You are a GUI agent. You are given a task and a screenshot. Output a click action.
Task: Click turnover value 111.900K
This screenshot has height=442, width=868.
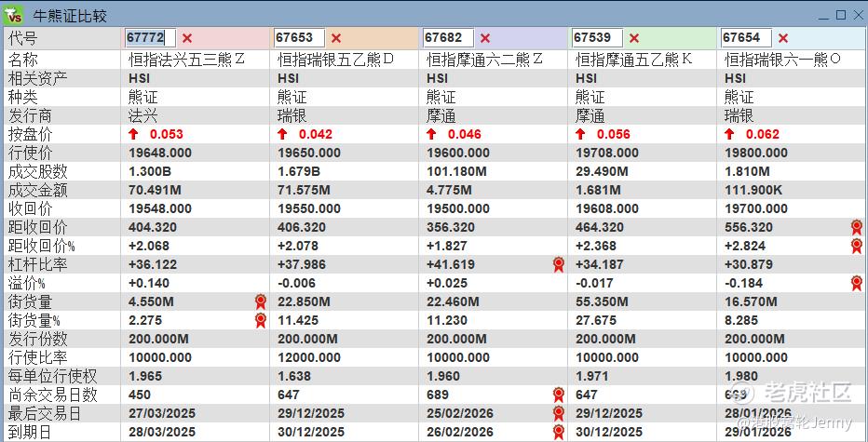pyautogui.click(x=753, y=191)
